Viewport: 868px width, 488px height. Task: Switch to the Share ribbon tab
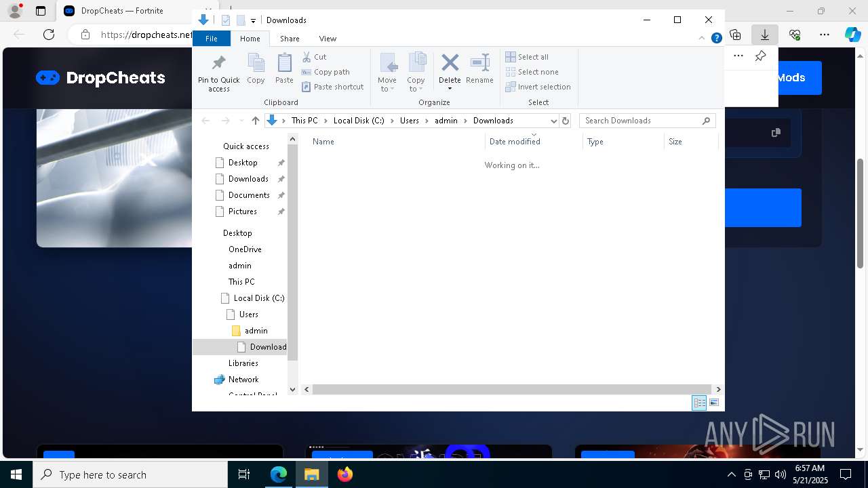pos(290,39)
